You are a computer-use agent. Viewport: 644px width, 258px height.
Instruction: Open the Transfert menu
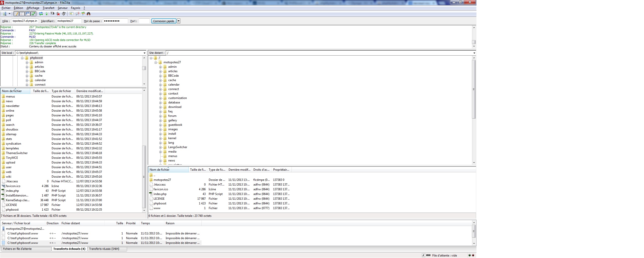48,8
